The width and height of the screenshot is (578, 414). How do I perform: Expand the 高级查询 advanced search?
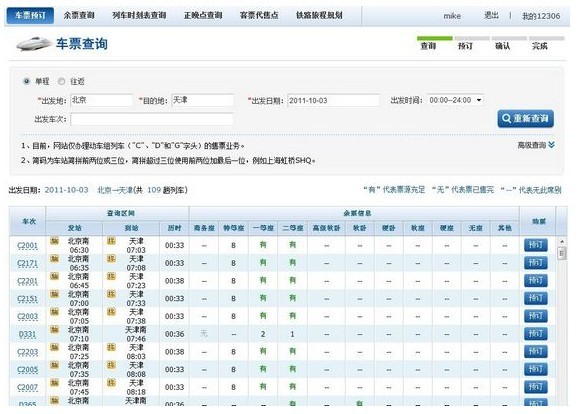click(536, 145)
